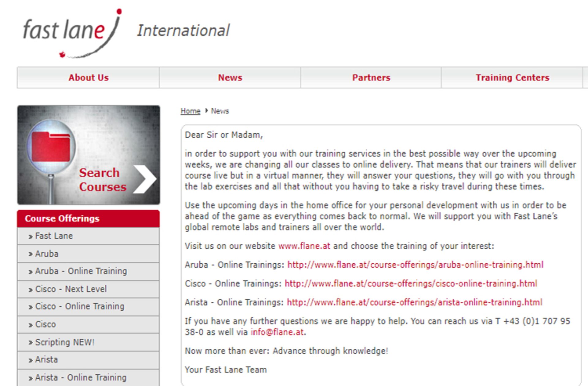Open the Cisco online training URL

coord(411,284)
